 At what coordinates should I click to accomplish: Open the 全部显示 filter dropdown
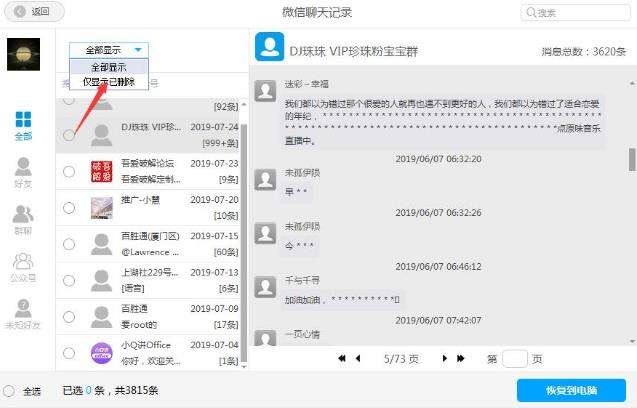[x=109, y=50]
